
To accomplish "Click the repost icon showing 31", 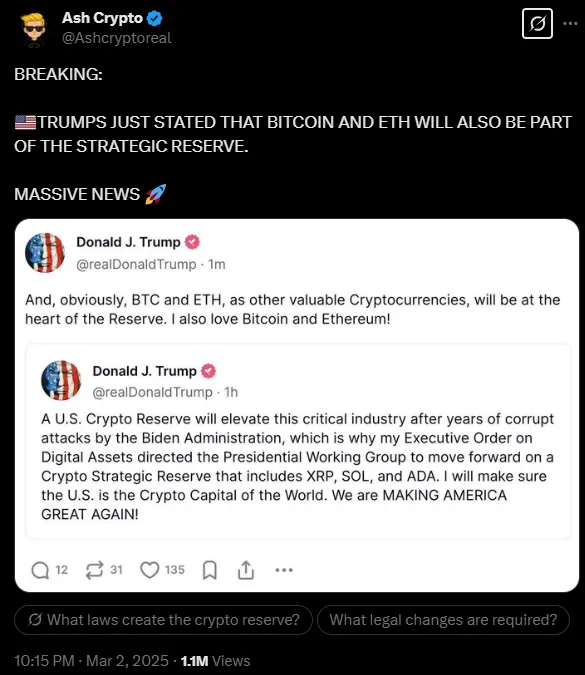I will click(x=94, y=570).
